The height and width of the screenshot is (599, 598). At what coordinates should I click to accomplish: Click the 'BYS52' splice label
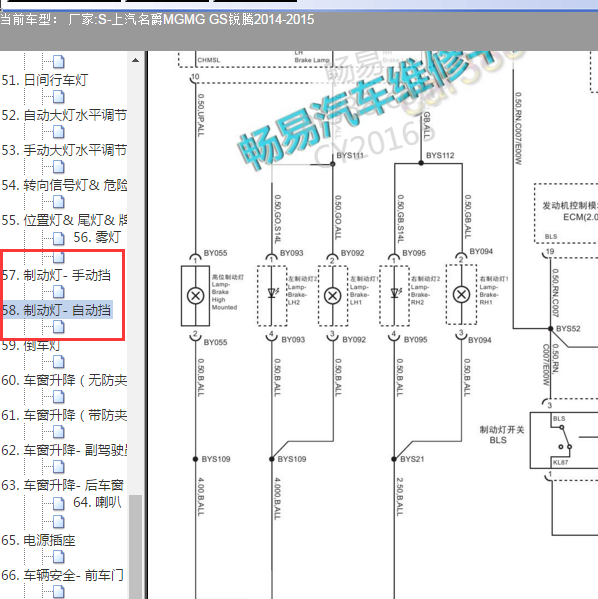point(568,329)
